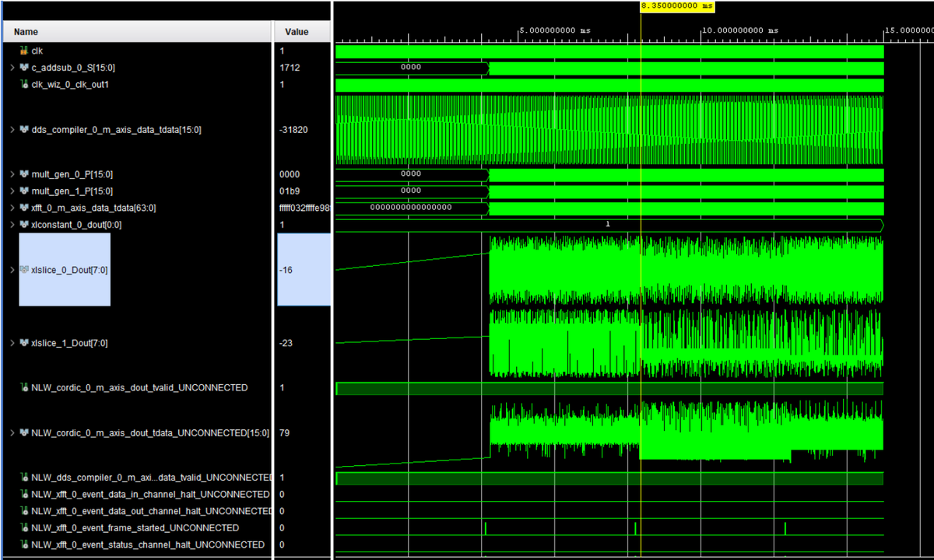Viewport: 934px width, 560px height.
Task: Click the c_addsub_0_S bus icon
Action: [x=24, y=68]
